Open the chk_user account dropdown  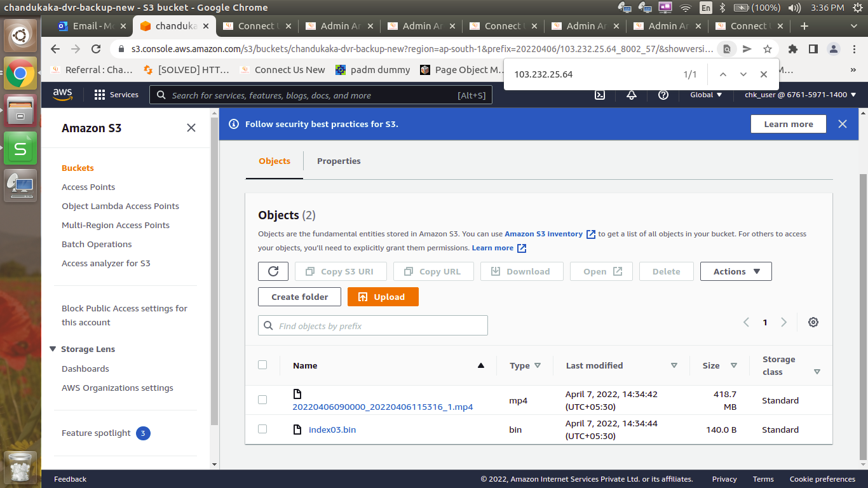800,95
